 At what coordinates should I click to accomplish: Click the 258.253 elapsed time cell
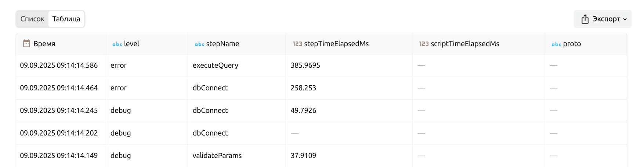click(303, 88)
